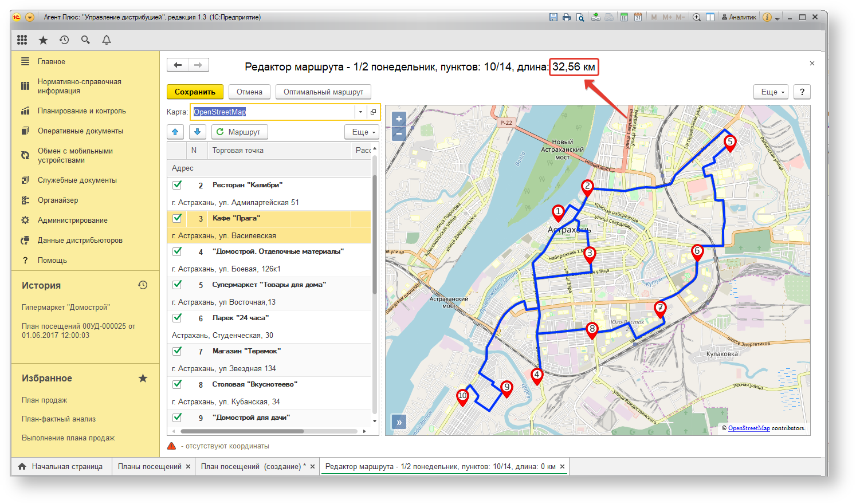The height and width of the screenshot is (504, 856).
Task: Open the calculator icon in title bar
Action: 624,17
